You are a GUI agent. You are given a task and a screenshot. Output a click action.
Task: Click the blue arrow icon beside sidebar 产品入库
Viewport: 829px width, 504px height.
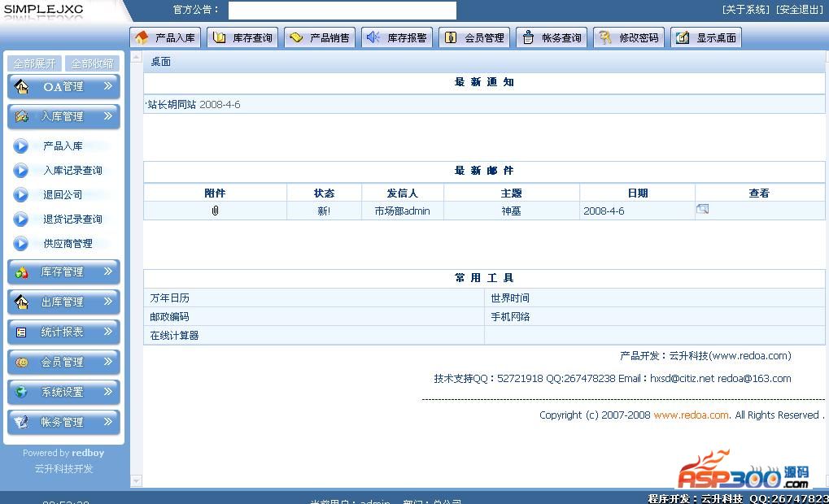click(20, 146)
